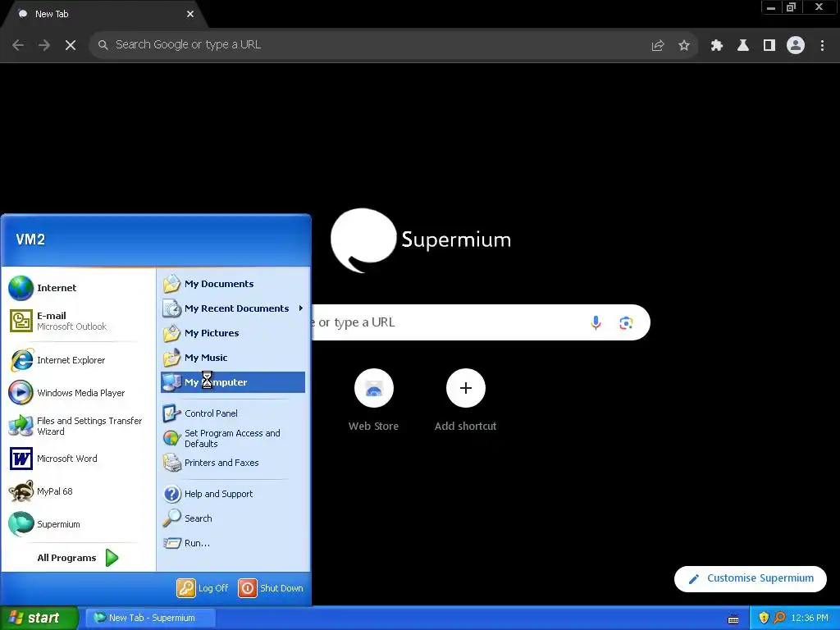Click the magnifier tray icon
The image size is (840, 630).
pos(779,618)
